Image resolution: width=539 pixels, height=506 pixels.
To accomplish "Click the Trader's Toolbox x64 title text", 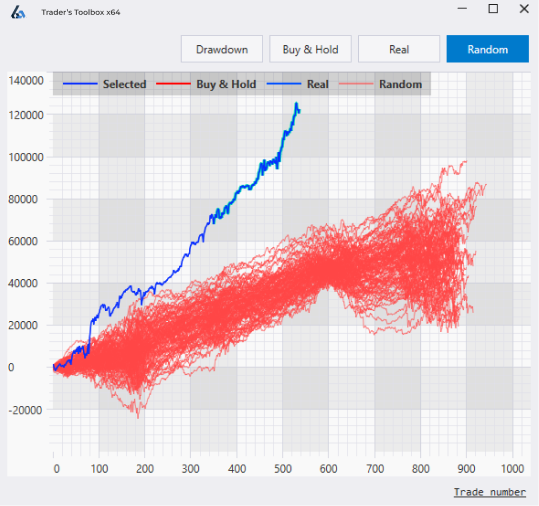I will pos(81,12).
